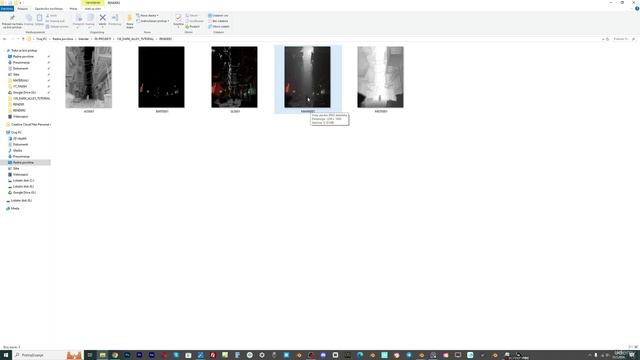
Task: Open Glazba (Music) under Ovaj PC
Action: click(18, 151)
